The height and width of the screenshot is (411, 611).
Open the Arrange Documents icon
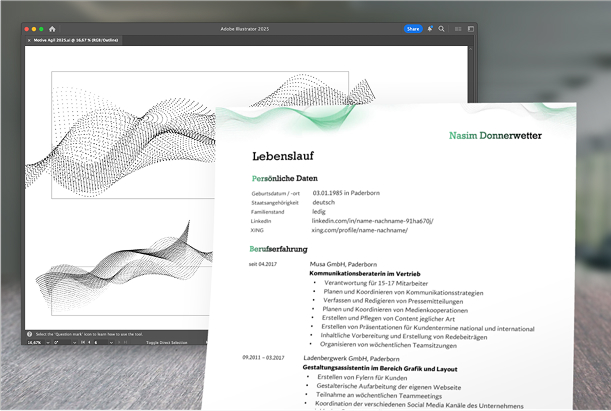point(458,29)
